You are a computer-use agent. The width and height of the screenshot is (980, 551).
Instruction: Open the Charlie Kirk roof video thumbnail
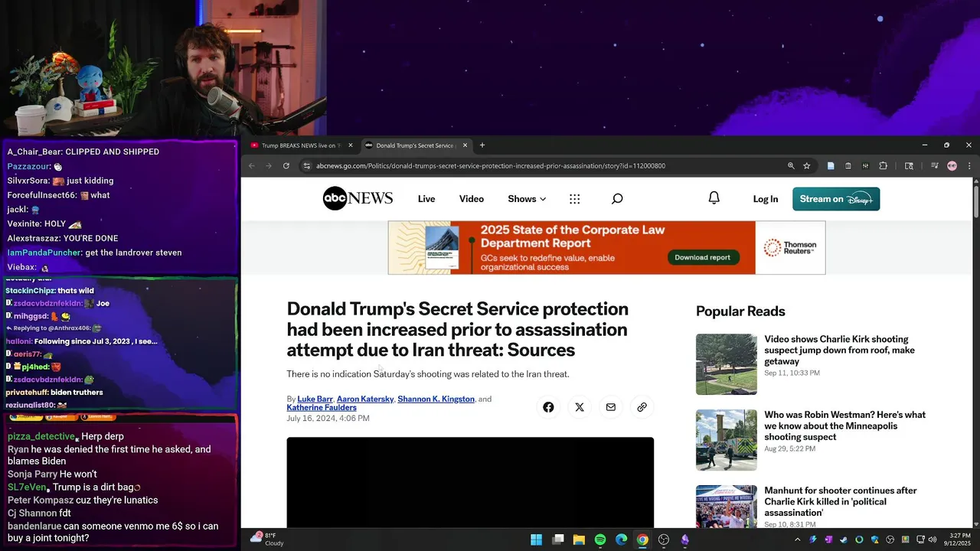(x=727, y=364)
